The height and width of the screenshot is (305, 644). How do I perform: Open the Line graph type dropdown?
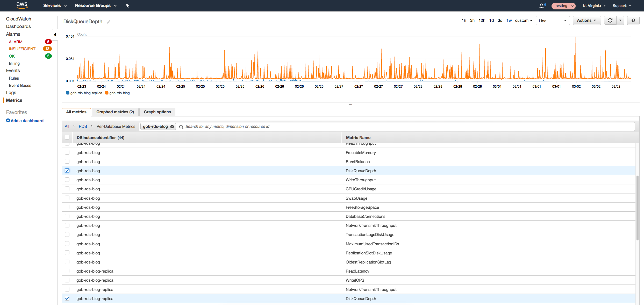click(x=553, y=20)
